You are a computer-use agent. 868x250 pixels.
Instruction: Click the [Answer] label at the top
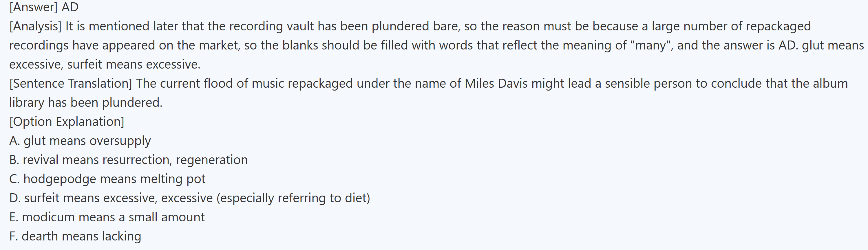33,7
